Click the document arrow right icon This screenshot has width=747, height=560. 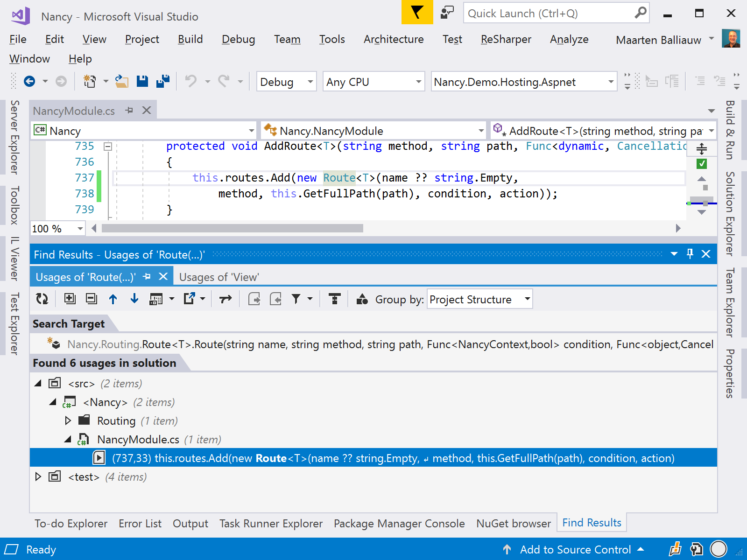pyautogui.click(x=254, y=299)
